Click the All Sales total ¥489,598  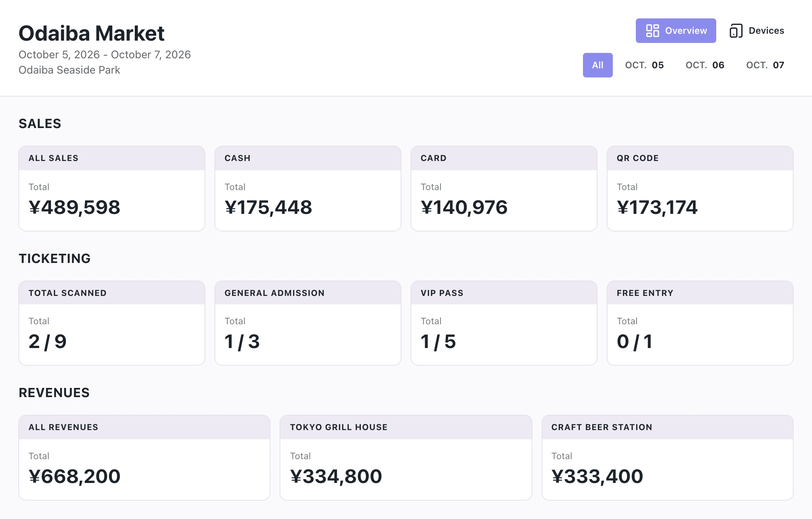click(74, 207)
